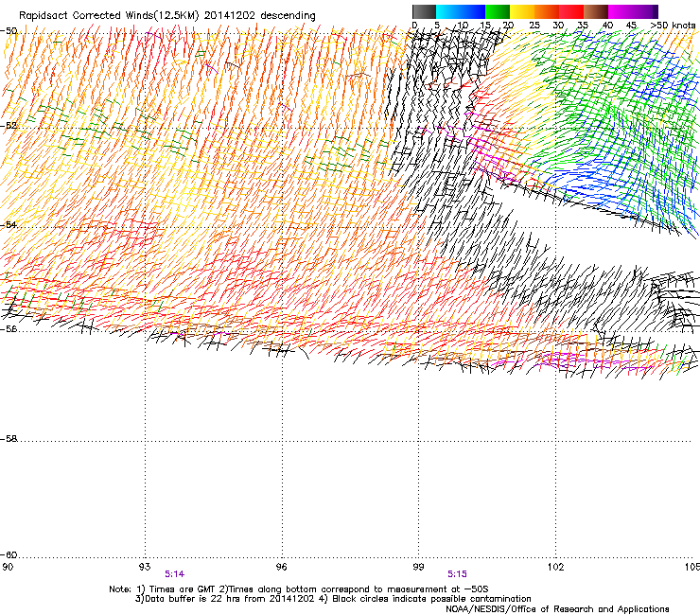Screen dimensions: 700x615
Task: Click the dark purple 45-50 knots swatch
Action: tap(645, 11)
